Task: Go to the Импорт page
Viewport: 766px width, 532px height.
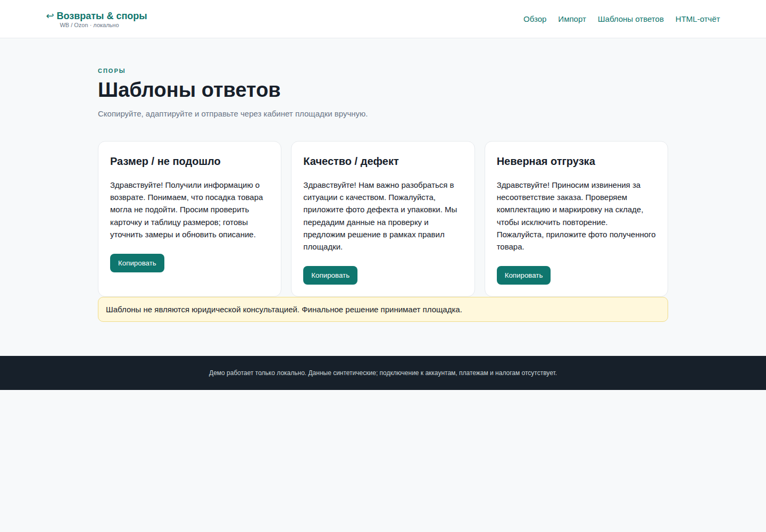Action: coord(572,19)
